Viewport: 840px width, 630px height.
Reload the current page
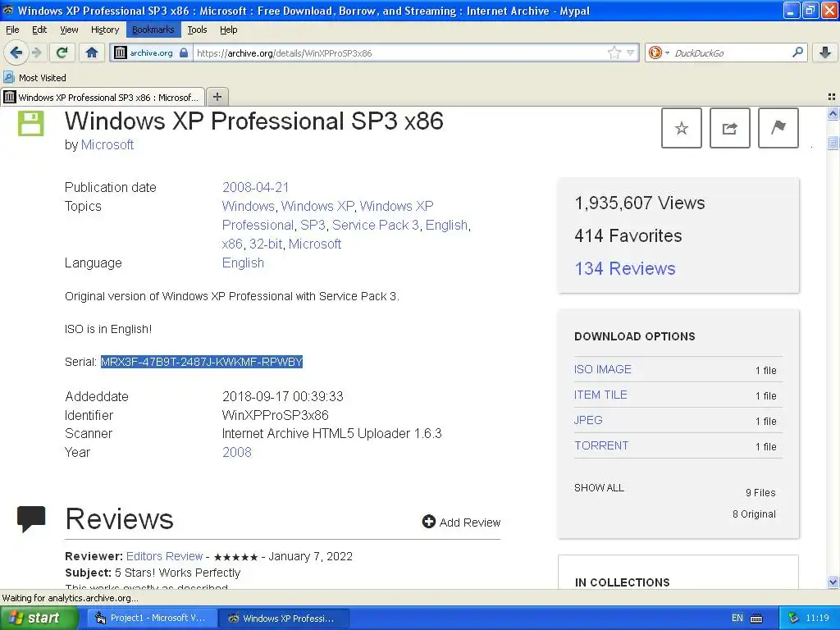[x=62, y=52]
